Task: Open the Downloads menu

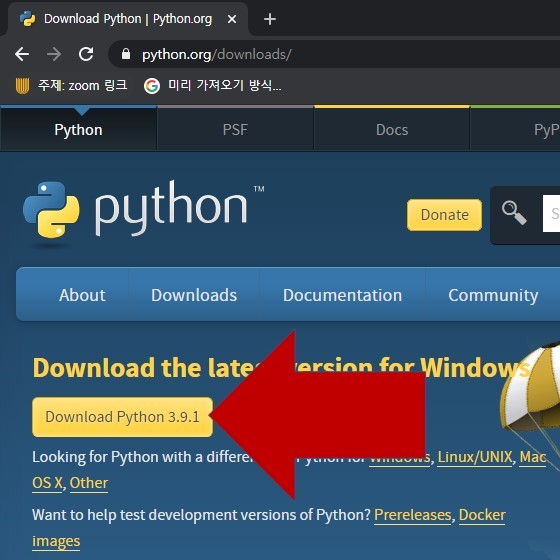Action: 194,295
